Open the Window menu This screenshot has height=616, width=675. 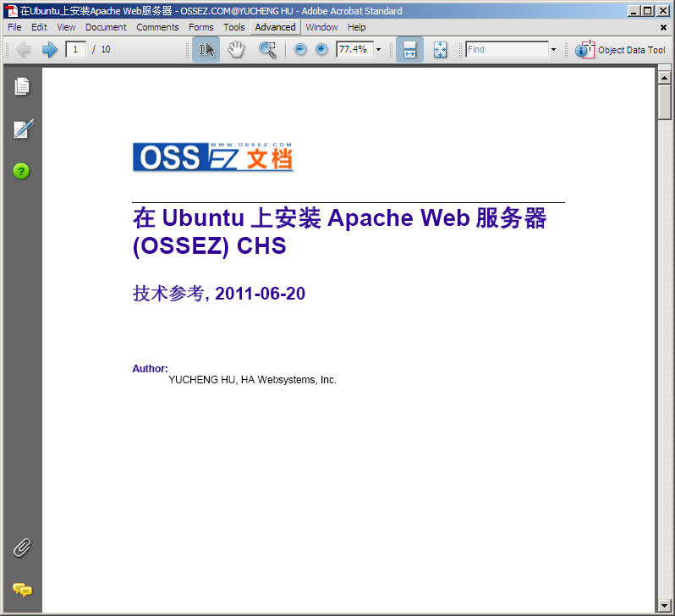point(321,27)
